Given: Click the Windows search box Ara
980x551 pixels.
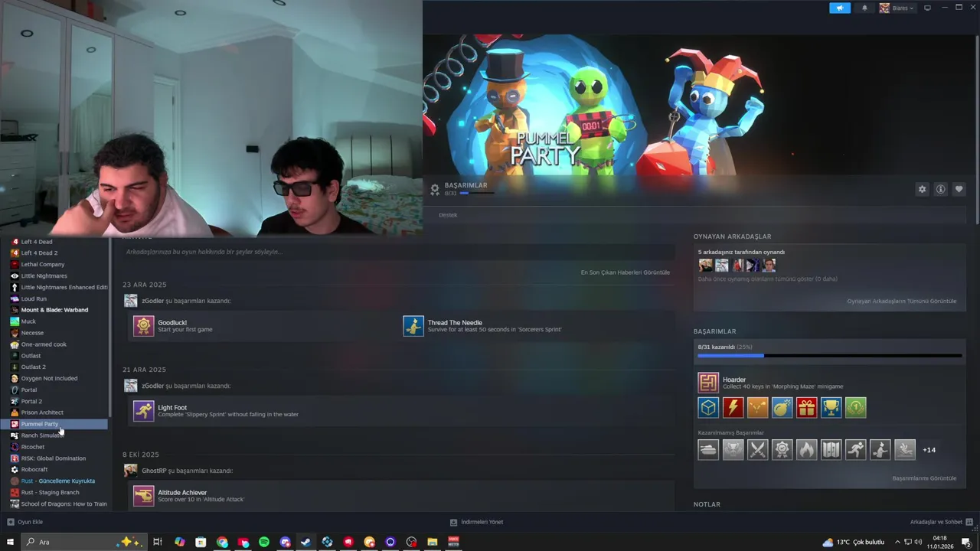Looking at the screenshot, I should tap(83, 542).
